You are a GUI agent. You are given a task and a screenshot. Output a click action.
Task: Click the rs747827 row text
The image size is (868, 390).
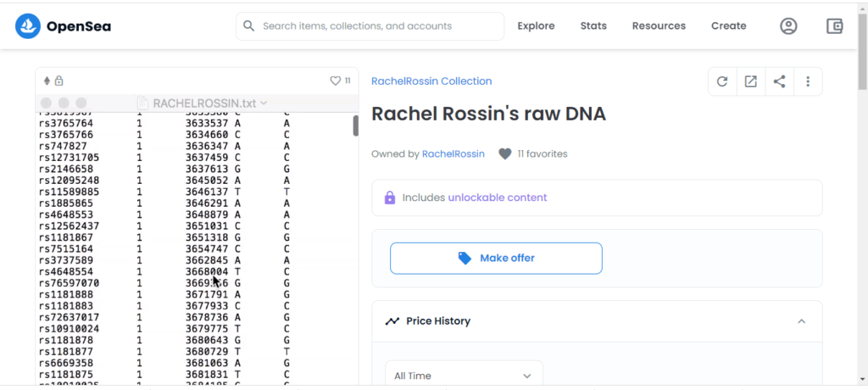(63, 146)
